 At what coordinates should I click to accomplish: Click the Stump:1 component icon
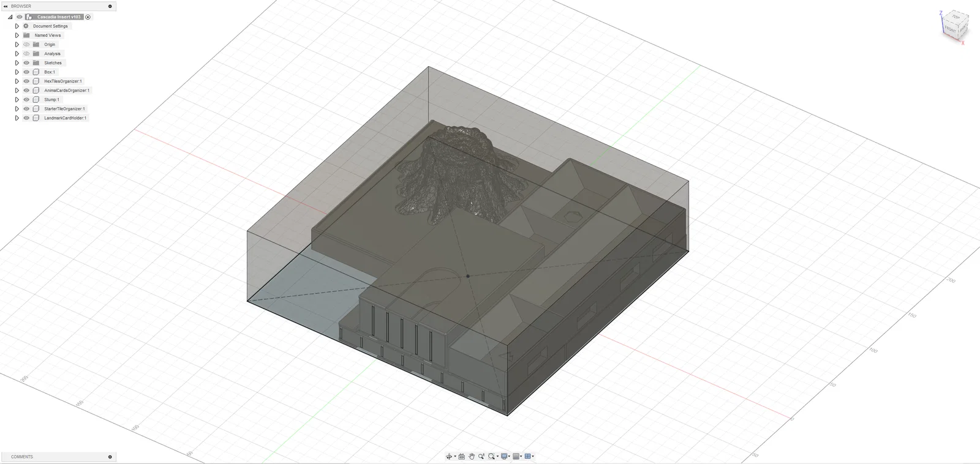click(x=36, y=100)
